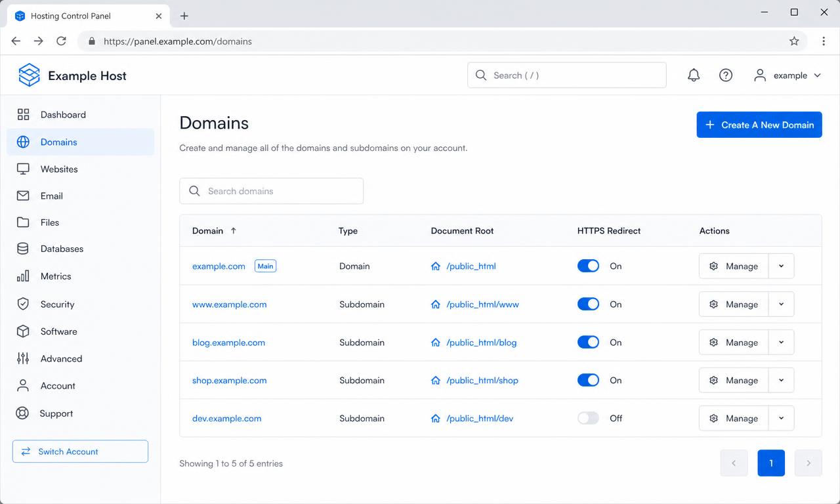
Task: Sort by the Domain column arrow
Action: (x=233, y=231)
